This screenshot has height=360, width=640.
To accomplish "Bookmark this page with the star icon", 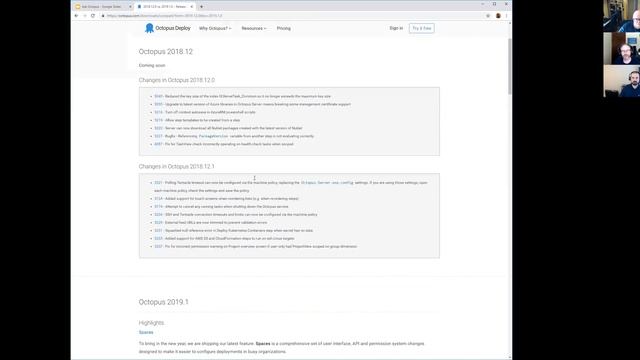I will [x=488, y=16].
